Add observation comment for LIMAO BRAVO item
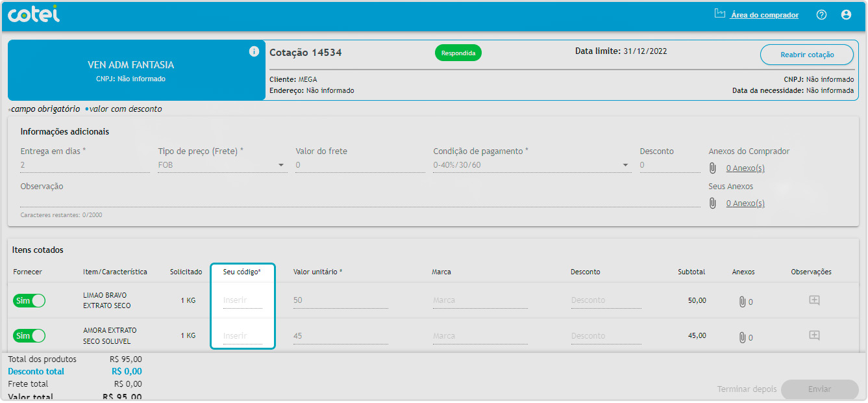The image size is (868, 403). [x=814, y=300]
